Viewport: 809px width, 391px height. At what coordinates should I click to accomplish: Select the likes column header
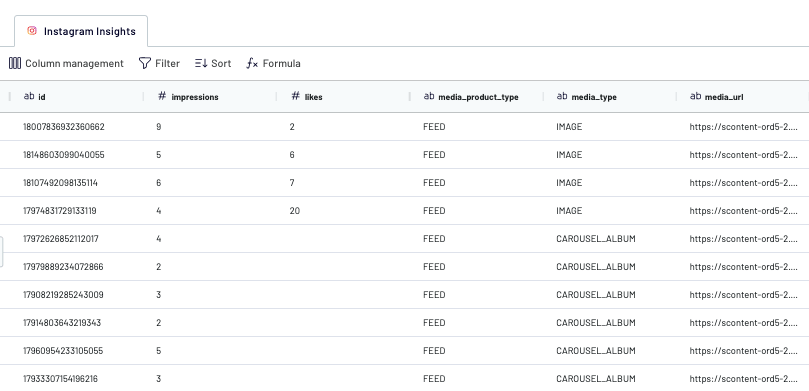[343, 96]
